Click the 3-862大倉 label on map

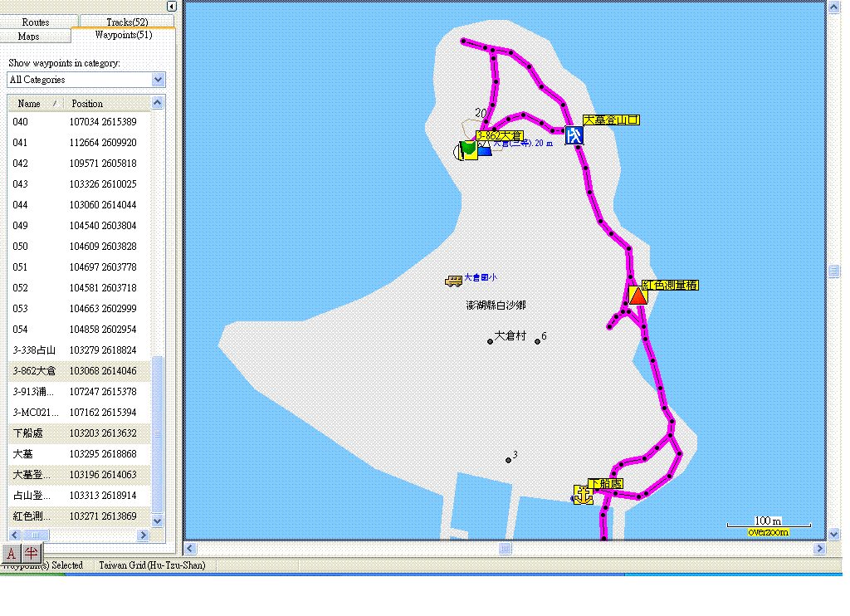(x=499, y=135)
